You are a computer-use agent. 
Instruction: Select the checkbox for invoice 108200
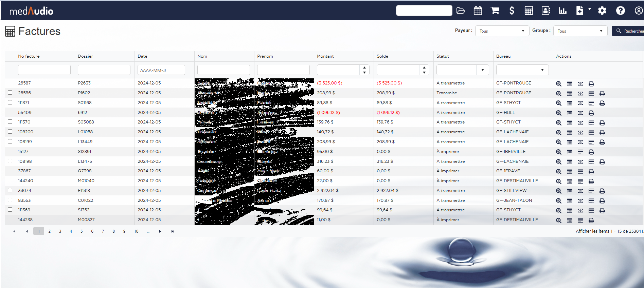(x=10, y=132)
